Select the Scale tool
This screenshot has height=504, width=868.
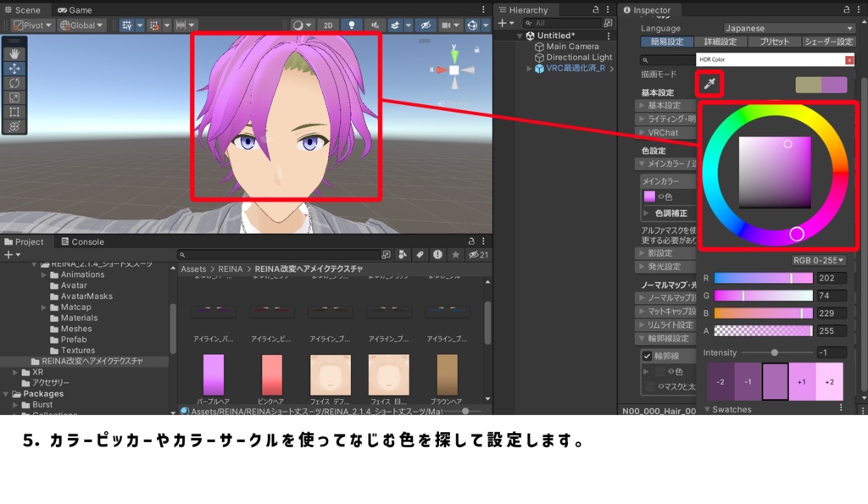pos(14,96)
